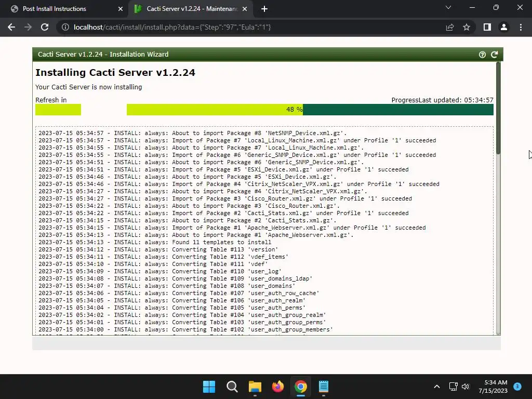
Task: Click 'Installing Cacti Server v1.2.24' heading
Action: [x=115, y=73]
